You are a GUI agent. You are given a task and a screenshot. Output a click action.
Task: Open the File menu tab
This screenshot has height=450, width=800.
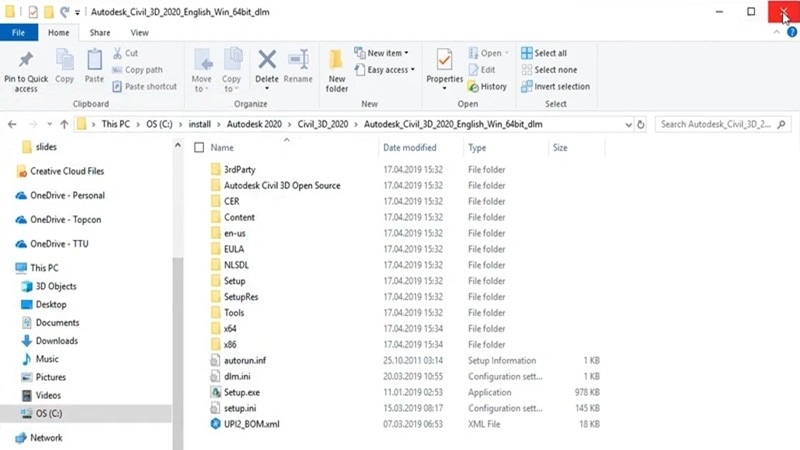pos(18,33)
